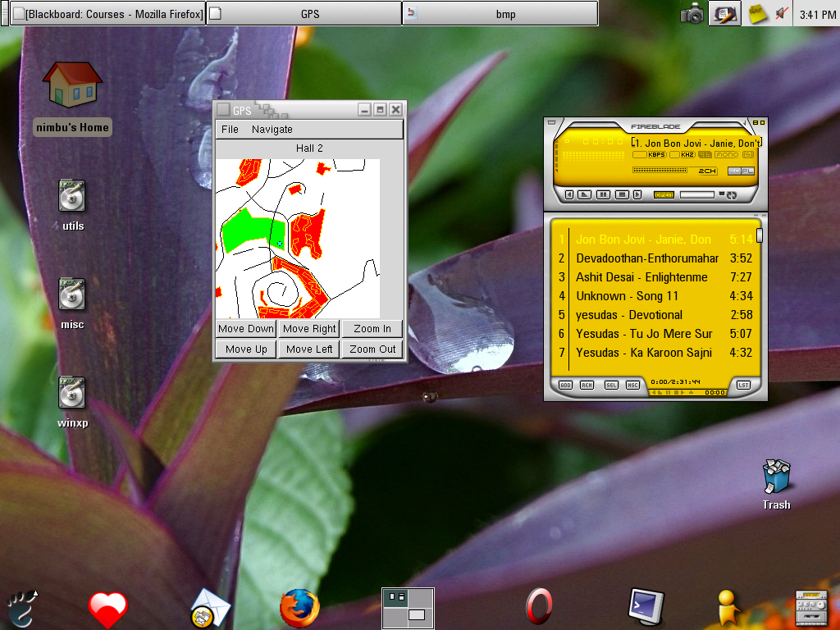Launch Firefox from the bottom dock
Screen dimensions: 840x630
(299, 609)
